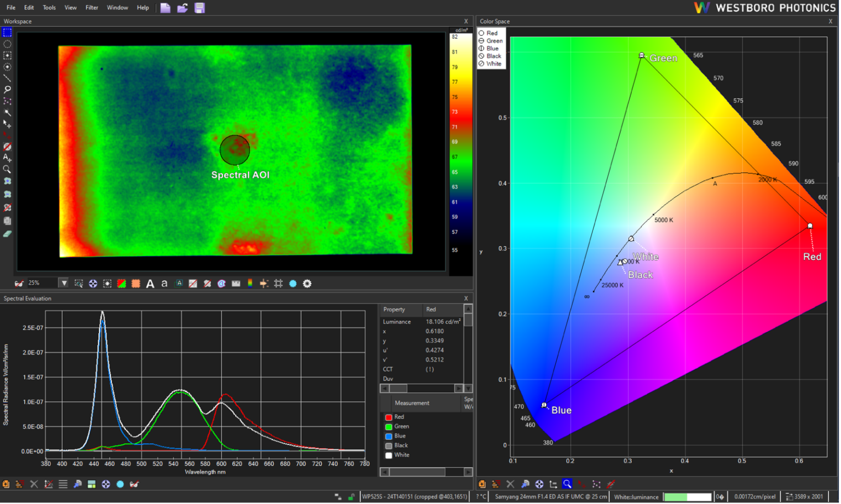This screenshot has width=841, height=504.
Task: Click the axes icon in Color Space toolbar
Action: pos(554,485)
